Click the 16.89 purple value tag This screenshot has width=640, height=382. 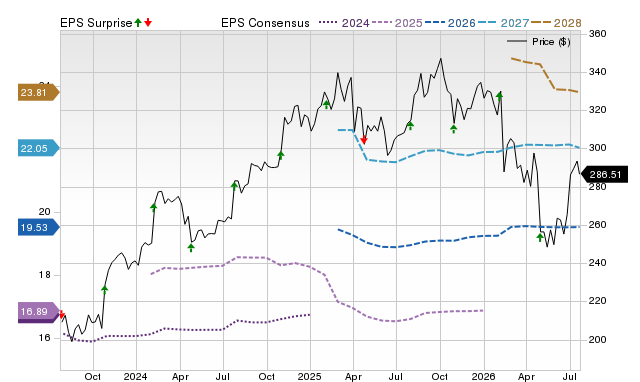click(x=39, y=312)
